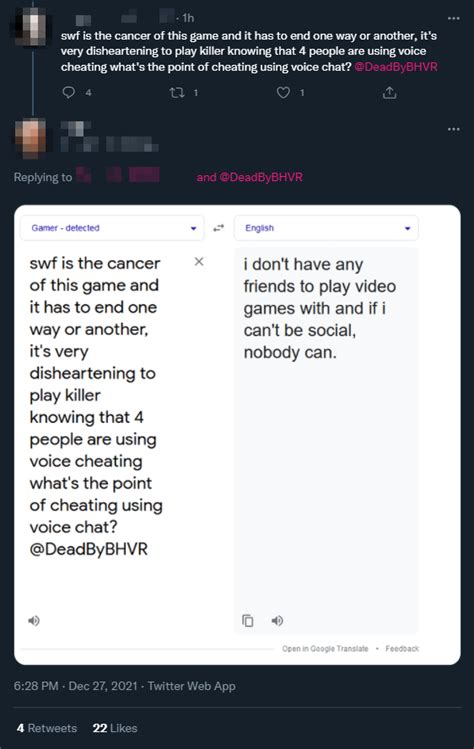Open the reply author's profile avatar
474x749 pixels.
(31, 138)
